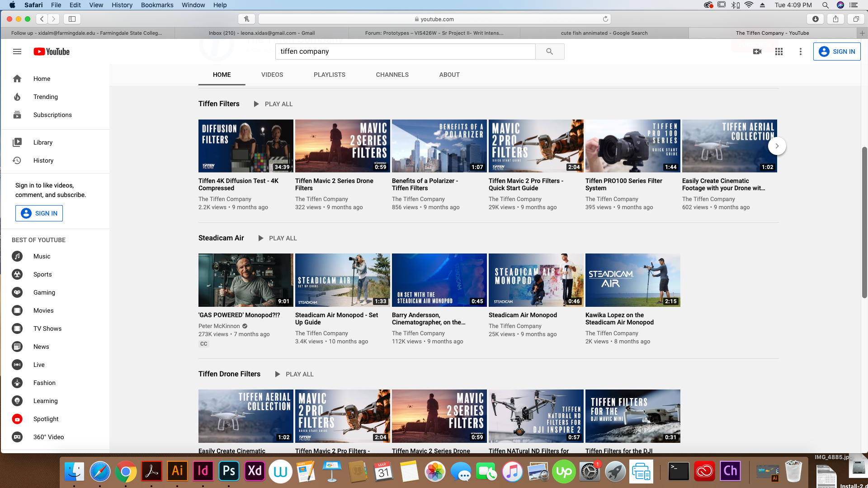Switch to Gmail Inbox browser tab

pyautogui.click(x=262, y=33)
